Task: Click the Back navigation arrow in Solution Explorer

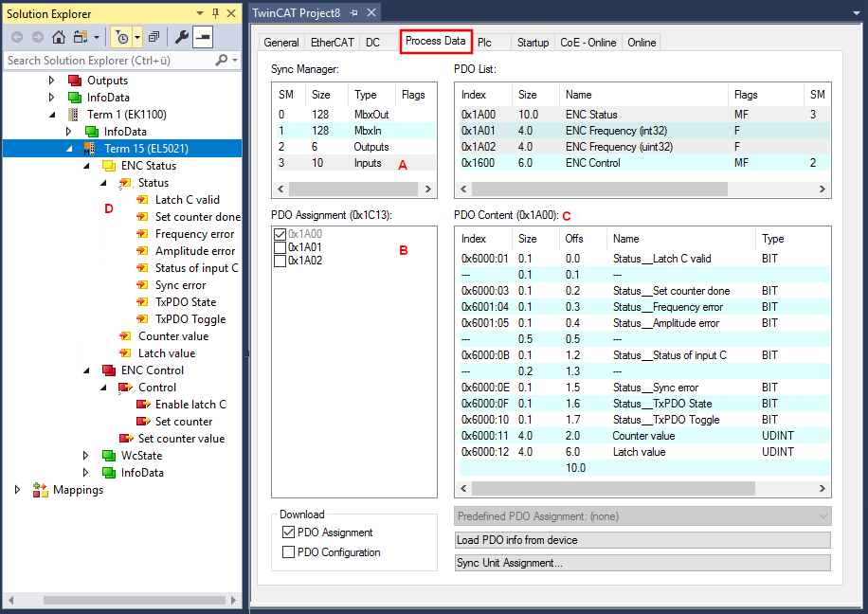Action: [17, 37]
